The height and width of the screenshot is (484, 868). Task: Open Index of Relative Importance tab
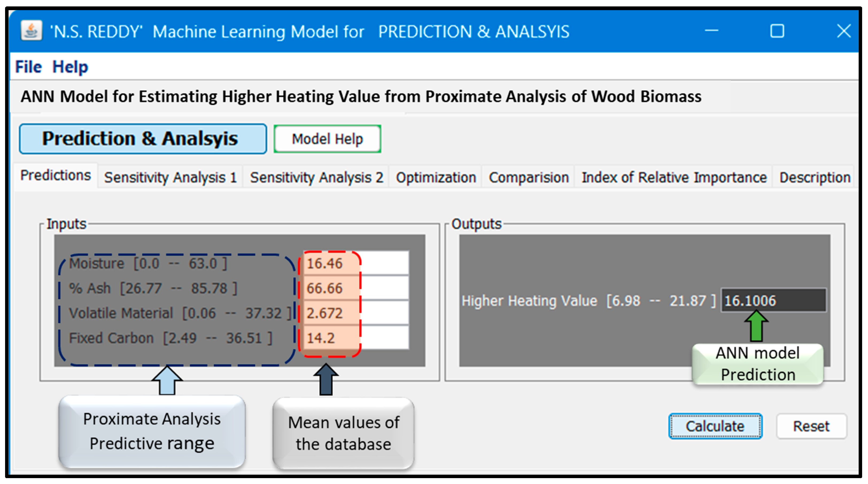674,177
